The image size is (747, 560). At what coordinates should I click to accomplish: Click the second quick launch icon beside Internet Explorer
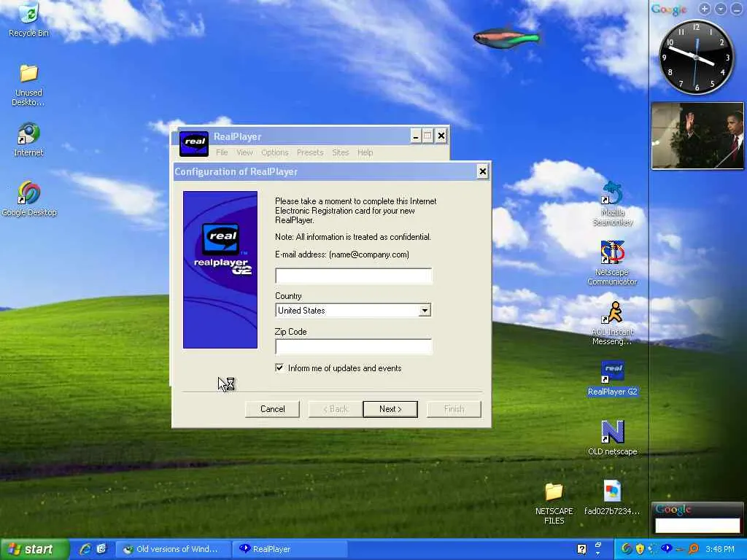[x=101, y=549]
